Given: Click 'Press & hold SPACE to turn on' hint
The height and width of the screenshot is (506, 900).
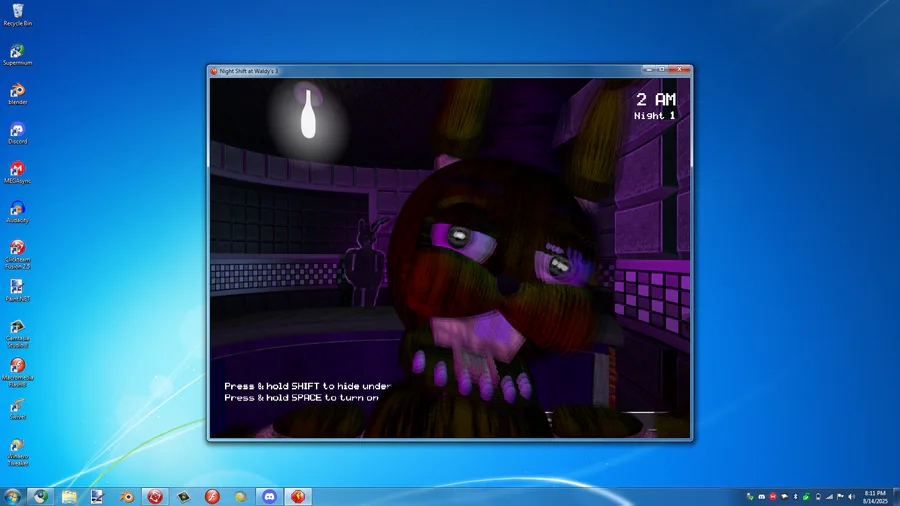Looking at the screenshot, I should click(301, 398).
